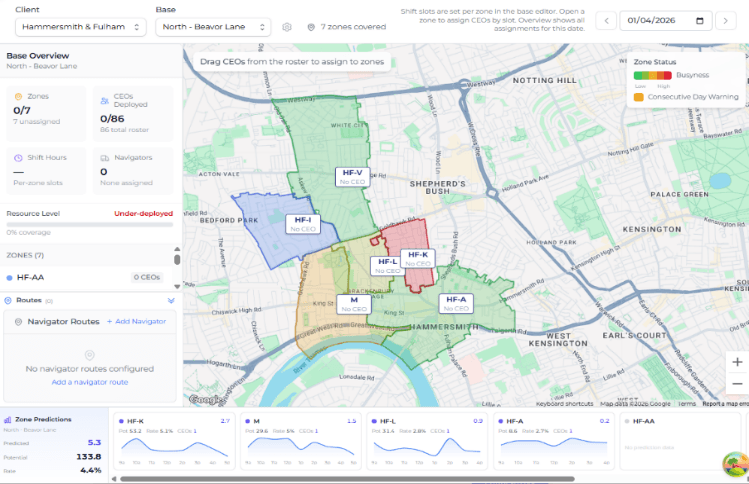Screen dimensions: 749x484
Task: Click the Resource Level coverage progress bar
Action: pos(90,225)
